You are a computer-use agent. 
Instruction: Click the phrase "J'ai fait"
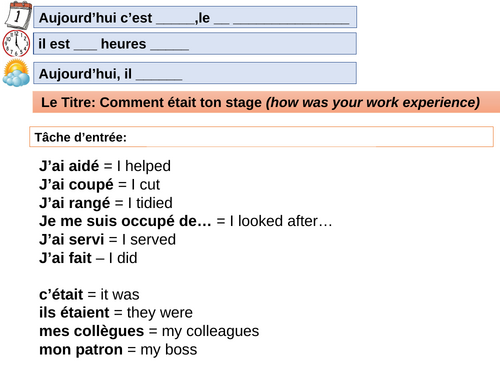click(65, 258)
